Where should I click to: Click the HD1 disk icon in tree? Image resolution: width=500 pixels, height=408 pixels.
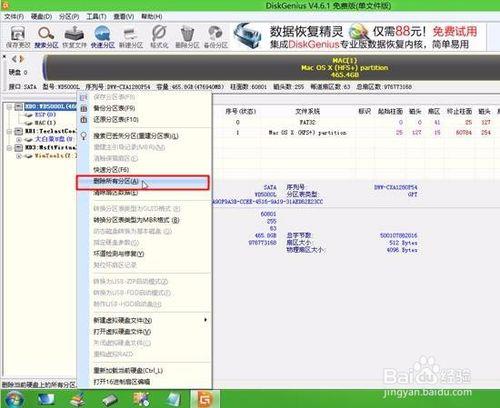click(x=19, y=131)
